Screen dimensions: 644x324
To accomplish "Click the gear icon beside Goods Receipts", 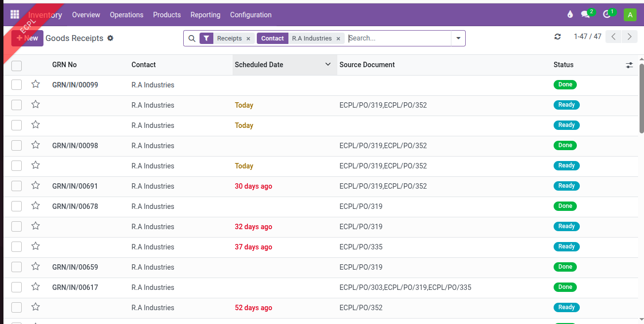I will [x=110, y=38].
